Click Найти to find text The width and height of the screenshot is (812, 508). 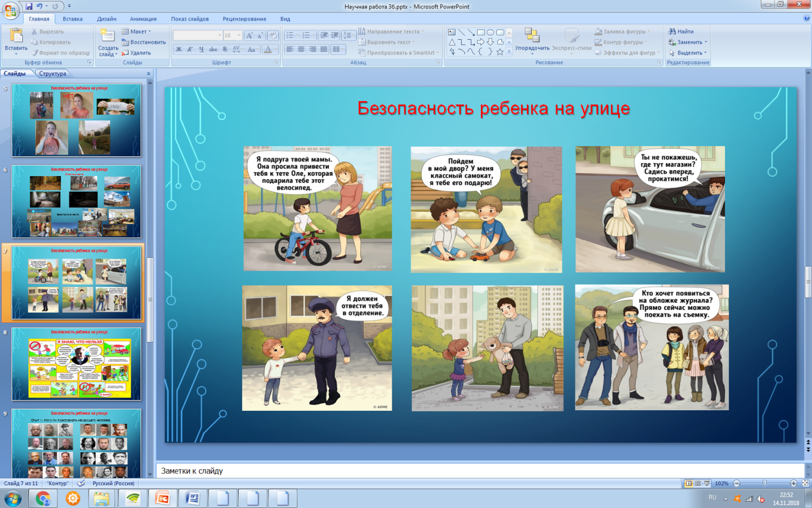click(681, 31)
